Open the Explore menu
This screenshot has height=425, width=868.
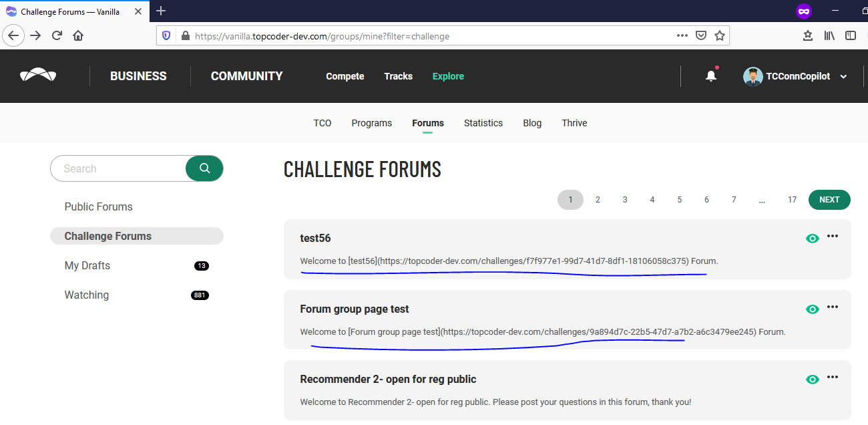448,76
